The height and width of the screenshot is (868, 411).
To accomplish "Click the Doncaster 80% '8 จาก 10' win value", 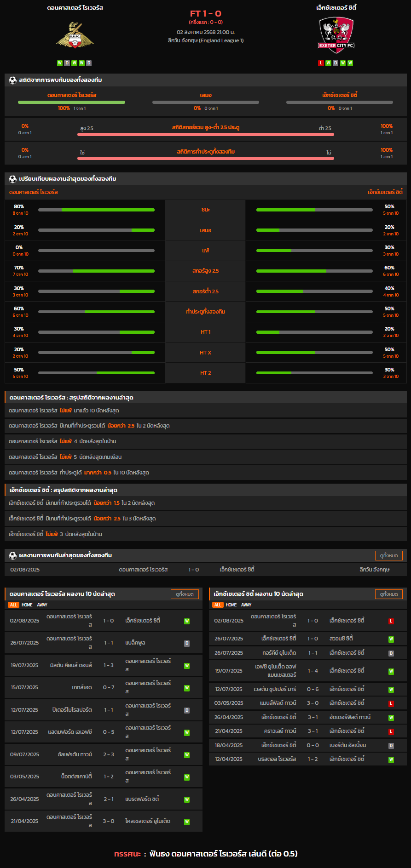I will pyautogui.click(x=20, y=210).
